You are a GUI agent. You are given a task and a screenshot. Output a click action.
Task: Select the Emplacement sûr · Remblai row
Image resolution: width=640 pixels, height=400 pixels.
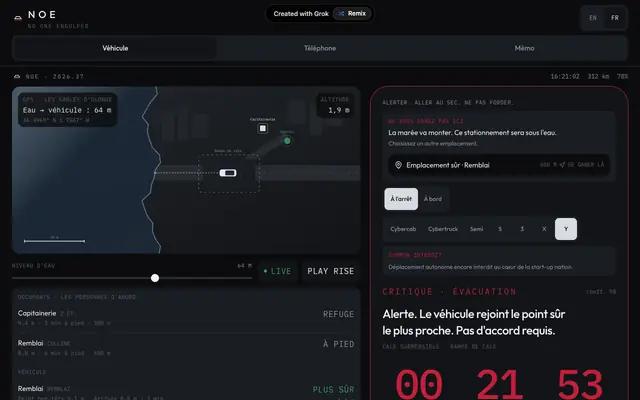pyautogui.click(x=499, y=165)
